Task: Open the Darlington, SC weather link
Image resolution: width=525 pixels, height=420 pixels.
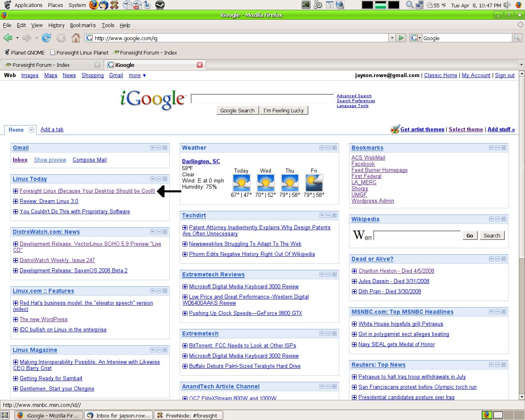Action: (201, 161)
